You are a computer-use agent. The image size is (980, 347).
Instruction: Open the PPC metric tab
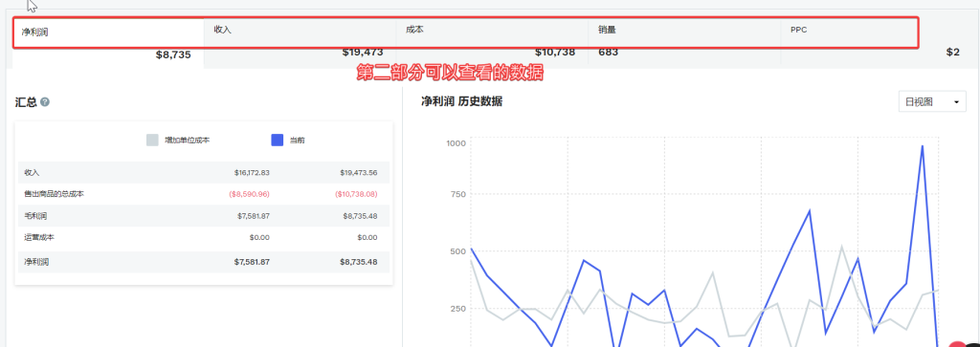point(875,43)
